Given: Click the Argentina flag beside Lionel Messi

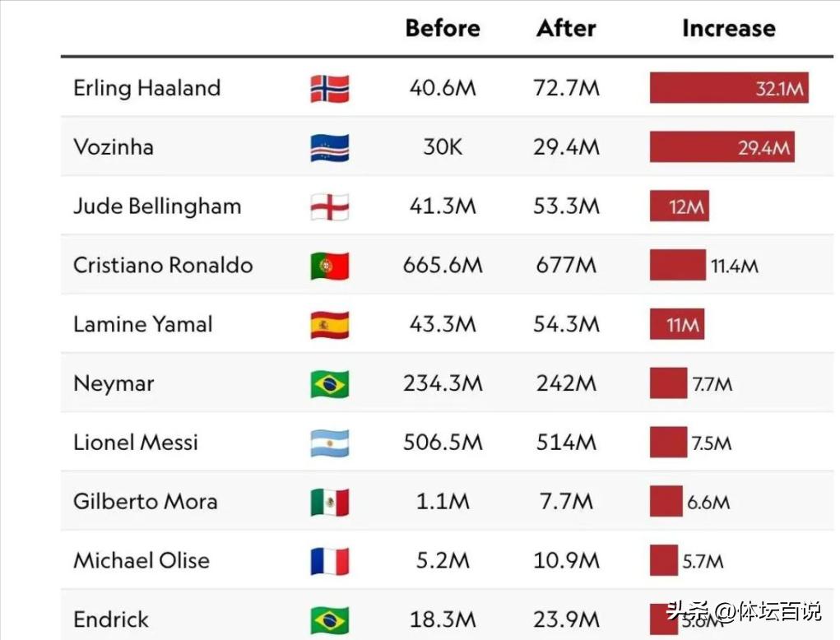Looking at the screenshot, I should [x=329, y=443].
